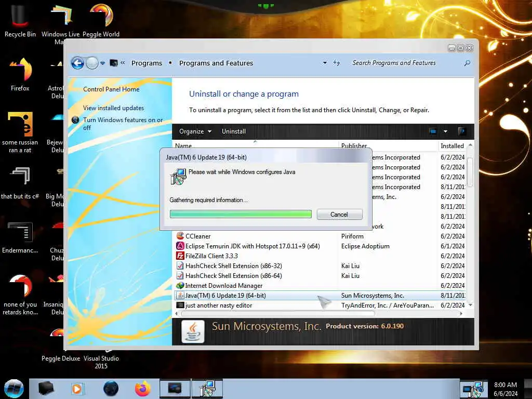Click the Java configuration progress bar
The width and height of the screenshot is (532, 399).
(x=241, y=214)
